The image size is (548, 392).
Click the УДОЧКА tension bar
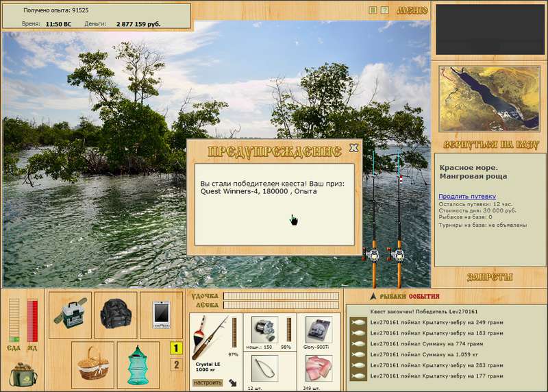(281, 296)
